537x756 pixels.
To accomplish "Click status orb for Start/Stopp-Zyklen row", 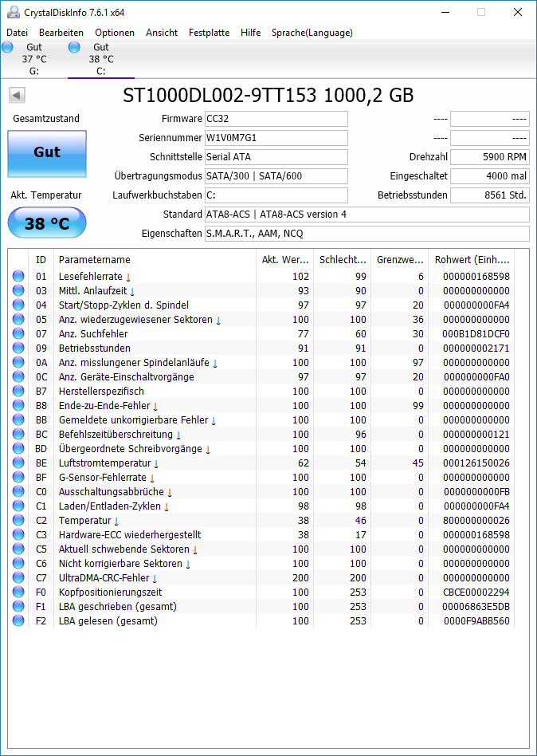I will pos(18,305).
